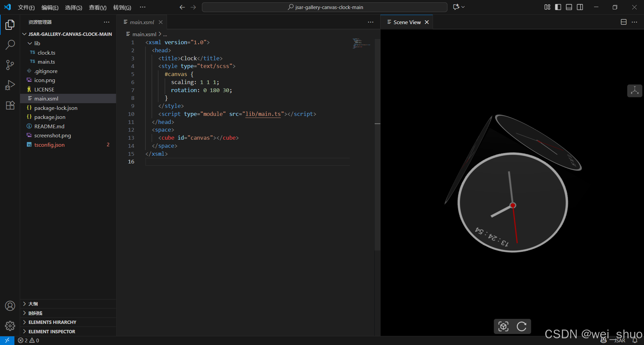Go forward with the right arrow
This screenshot has height=345, width=644.
click(x=193, y=7)
